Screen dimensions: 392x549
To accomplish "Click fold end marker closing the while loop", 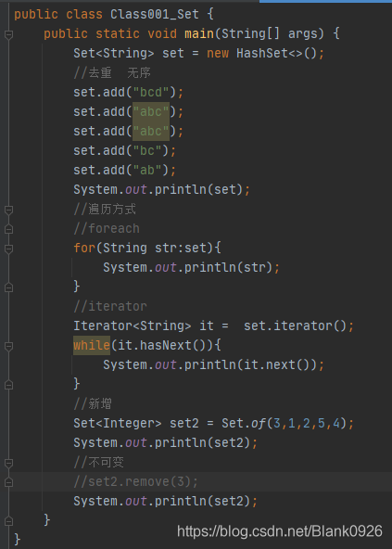I will click(x=8, y=385).
